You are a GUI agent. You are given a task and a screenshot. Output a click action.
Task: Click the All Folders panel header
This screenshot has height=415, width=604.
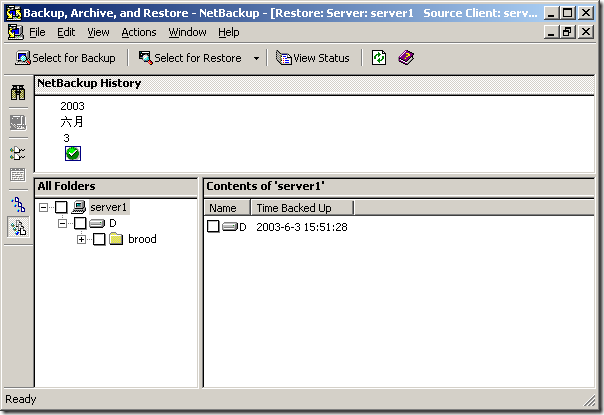tap(116, 187)
